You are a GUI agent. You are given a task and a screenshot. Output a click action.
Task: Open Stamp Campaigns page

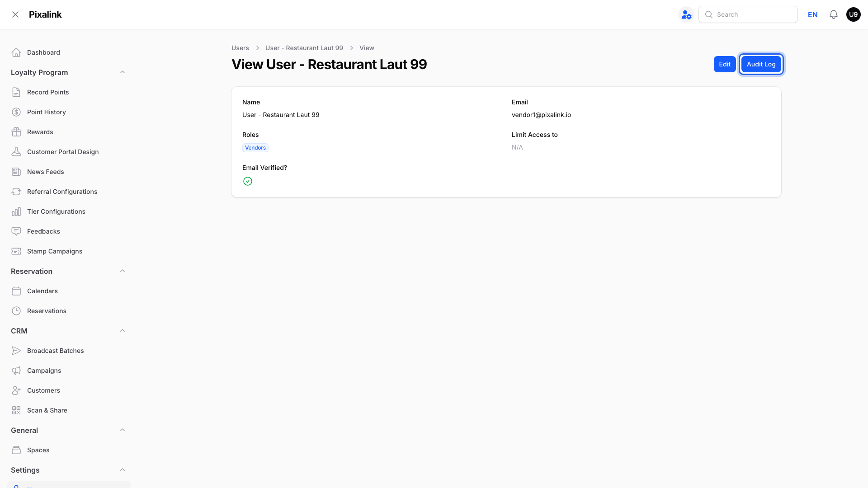(x=69, y=251)
